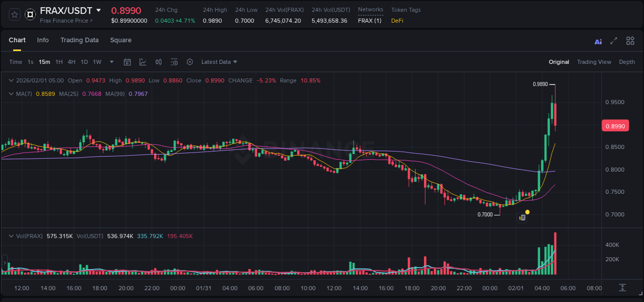Image resolution: width=644 pixels, height=302 pixels.
Task: Open the Ai analysis assistant
Action: (598, 40)
